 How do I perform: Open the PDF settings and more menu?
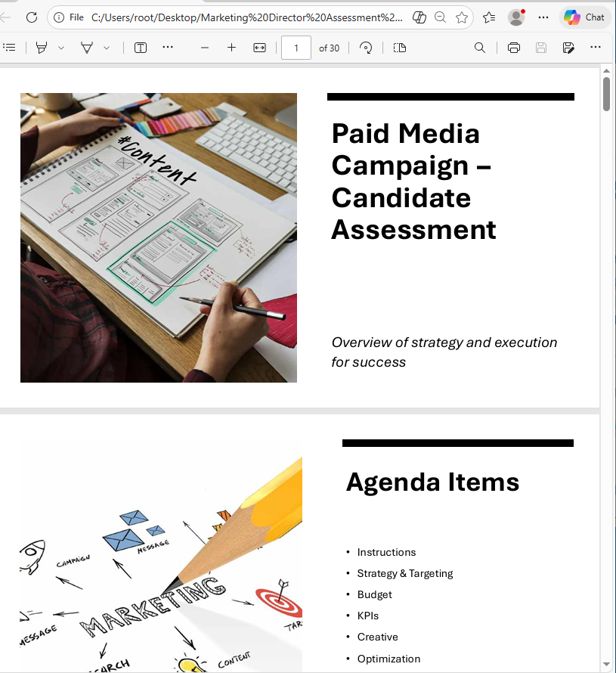click(x=596, y=47)
